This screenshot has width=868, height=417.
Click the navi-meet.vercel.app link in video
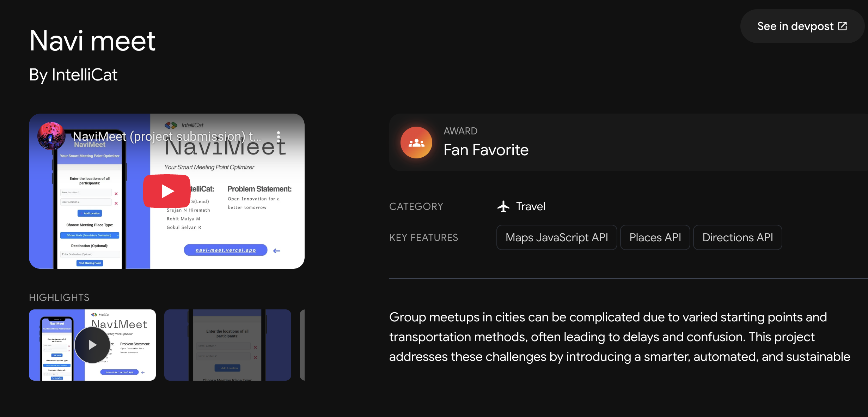(226, 250)
